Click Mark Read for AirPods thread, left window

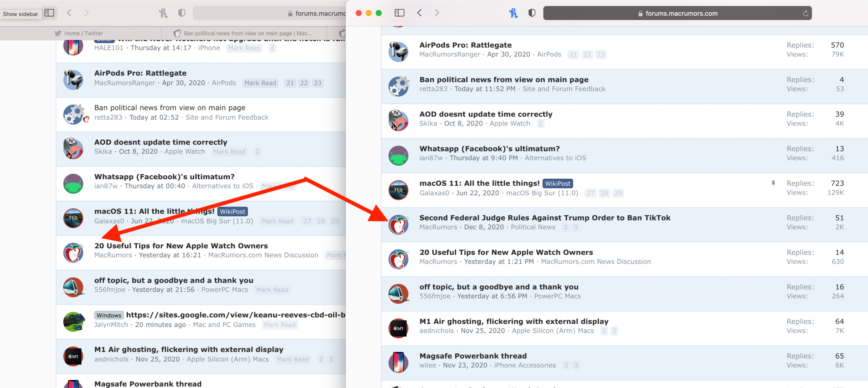coord(260,83)
